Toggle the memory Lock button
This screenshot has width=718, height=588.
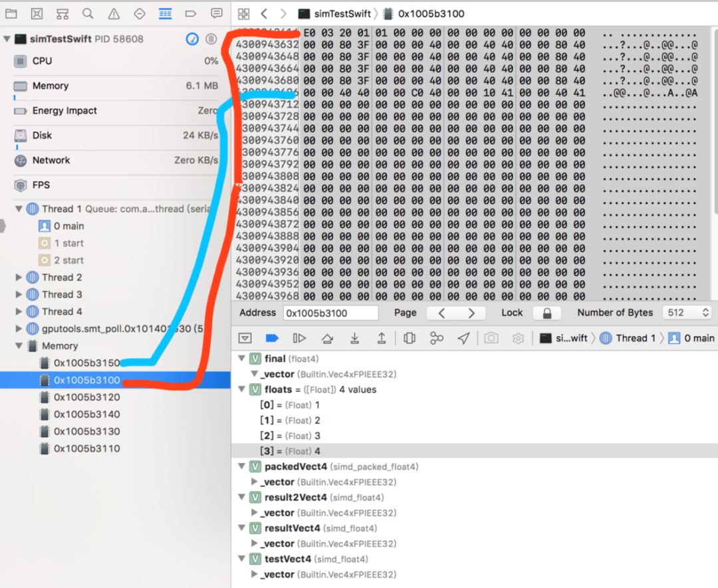[x=546, y=313]
